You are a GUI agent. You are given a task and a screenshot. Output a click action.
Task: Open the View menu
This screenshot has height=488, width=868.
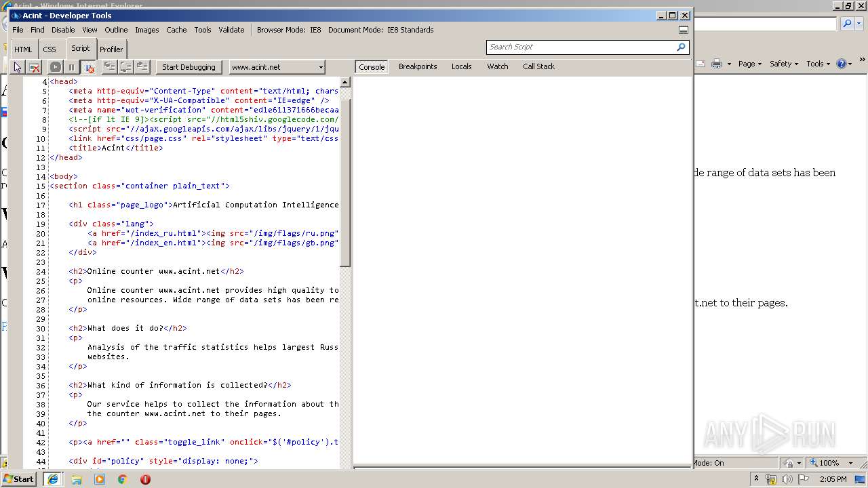coord(90,30)
